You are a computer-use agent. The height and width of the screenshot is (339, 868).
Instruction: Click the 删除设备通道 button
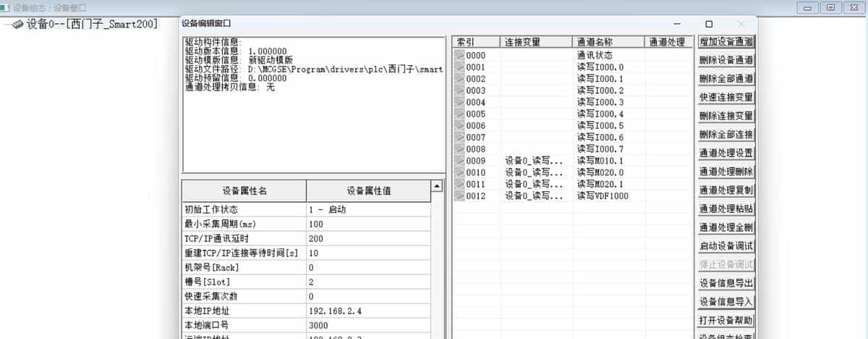726,60
